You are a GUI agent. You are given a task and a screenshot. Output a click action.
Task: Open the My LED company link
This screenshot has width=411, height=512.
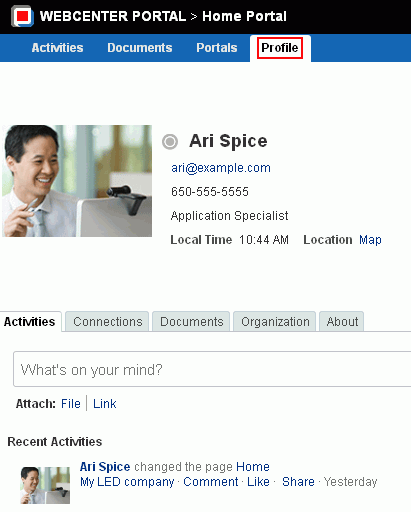(x=127, y=482)
